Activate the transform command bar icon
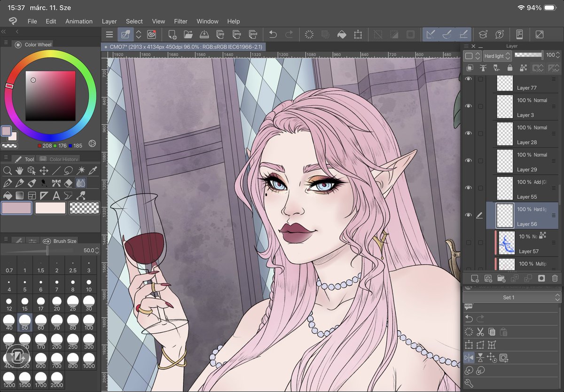 click(358, 34)
